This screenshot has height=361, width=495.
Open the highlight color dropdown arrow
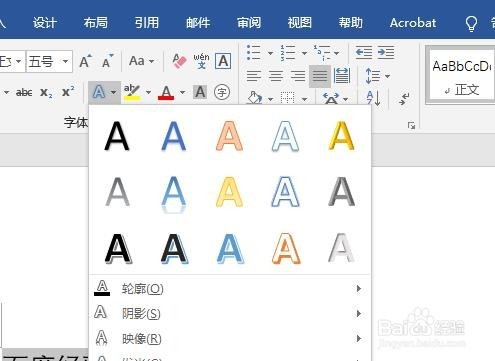point(148,92)
